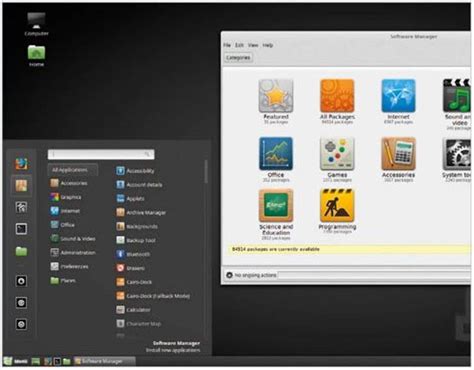Launch Backup Tool from applications list
474x370 pixels.
coord(136,240)
